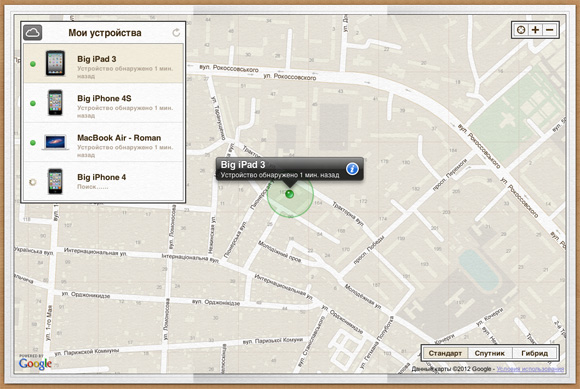Click callout text 'Устройство обнаружено 1 мин. назад'
This screenshot has width=580, height=389.
[280, 175]
